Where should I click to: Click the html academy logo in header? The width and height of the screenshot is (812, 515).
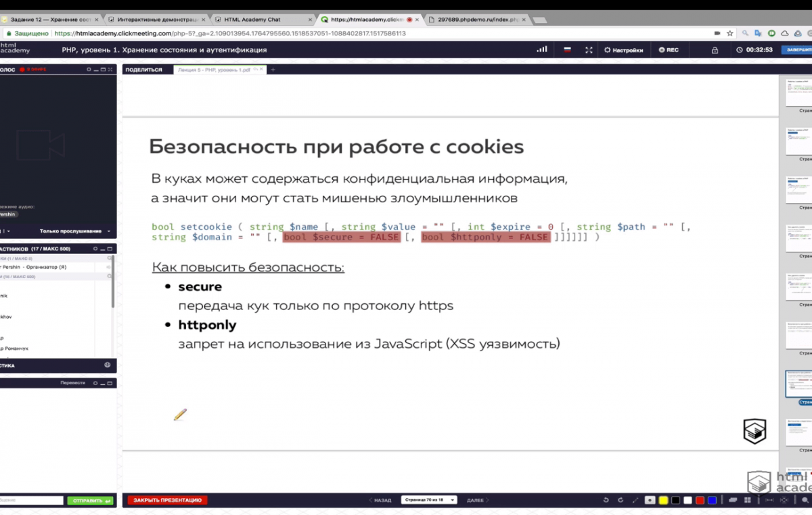15,48
